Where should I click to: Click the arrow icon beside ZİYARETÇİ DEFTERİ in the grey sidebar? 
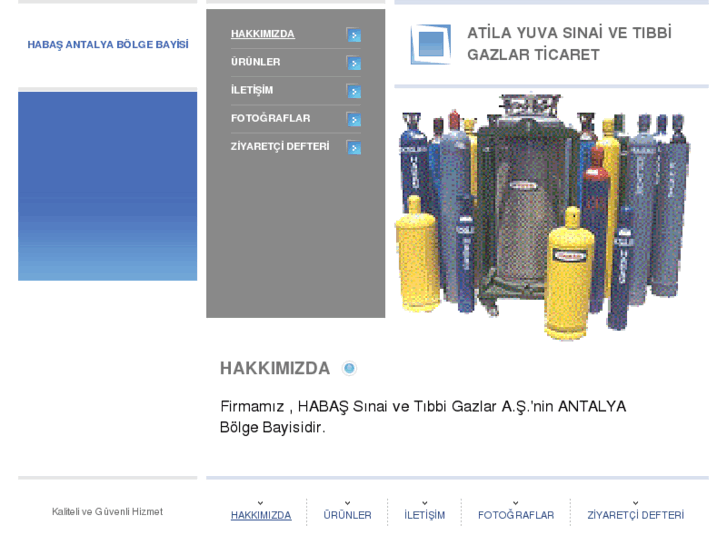point(353,147)
